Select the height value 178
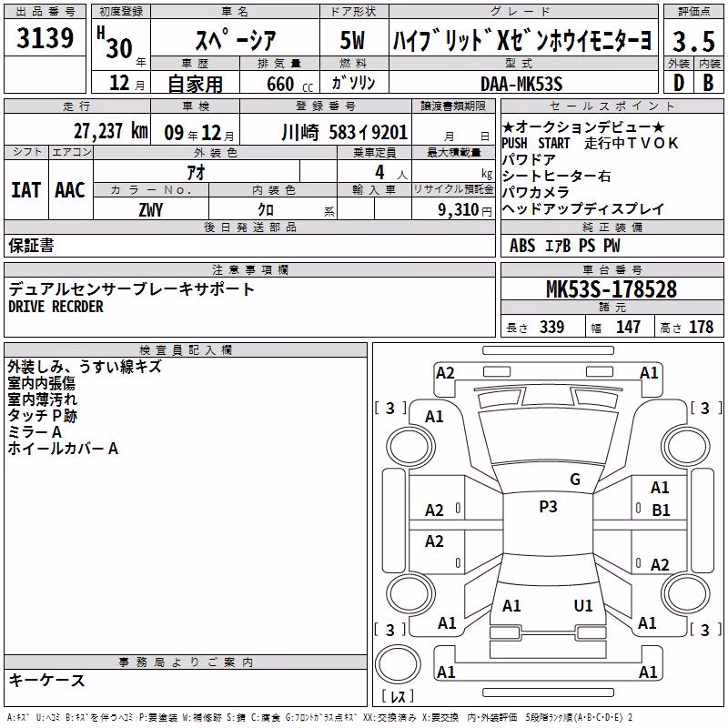Screen dimensions: 728x728 701,327
